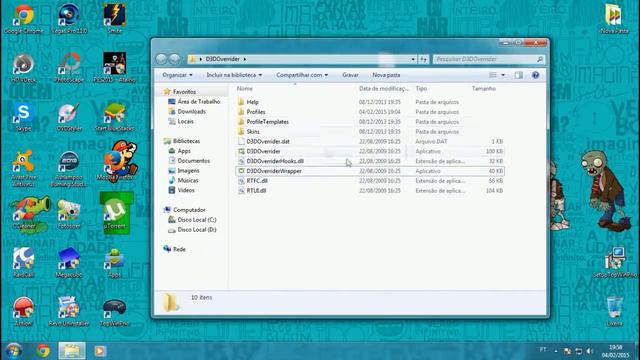
Task: Expand Incluir na biblioteca menu
Action: pyautogui.click(x=234, y=75)
